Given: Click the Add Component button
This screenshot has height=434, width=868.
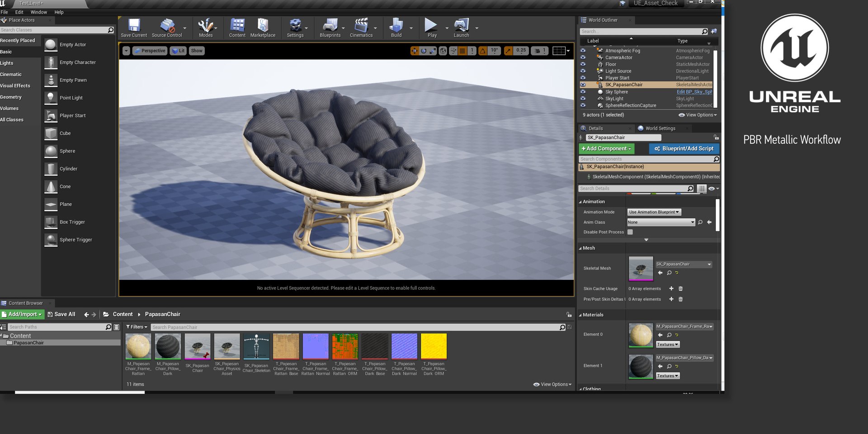Looking at the screenshot, I should coord(607,149).
